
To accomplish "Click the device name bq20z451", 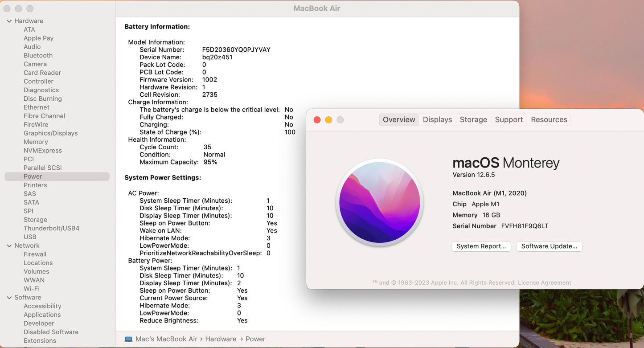I will [x=217, y=57].
